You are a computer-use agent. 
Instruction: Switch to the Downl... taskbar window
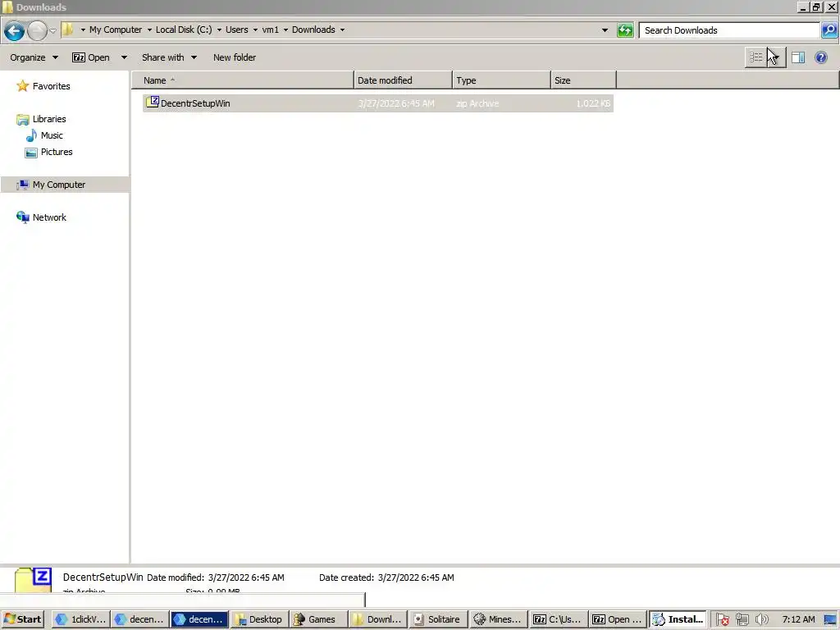pos(377,619)
